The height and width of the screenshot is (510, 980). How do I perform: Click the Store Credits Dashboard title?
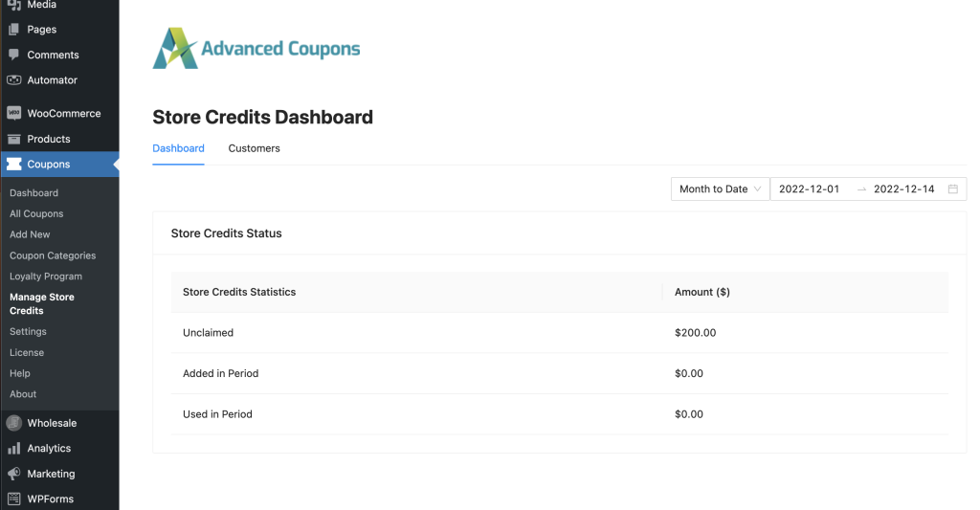[262, 117]
